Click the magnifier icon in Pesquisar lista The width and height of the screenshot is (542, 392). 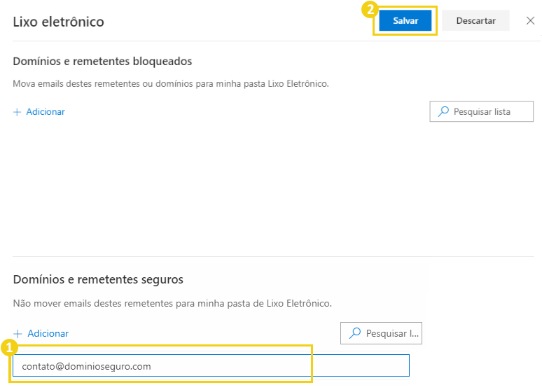[x=443, y=111]
